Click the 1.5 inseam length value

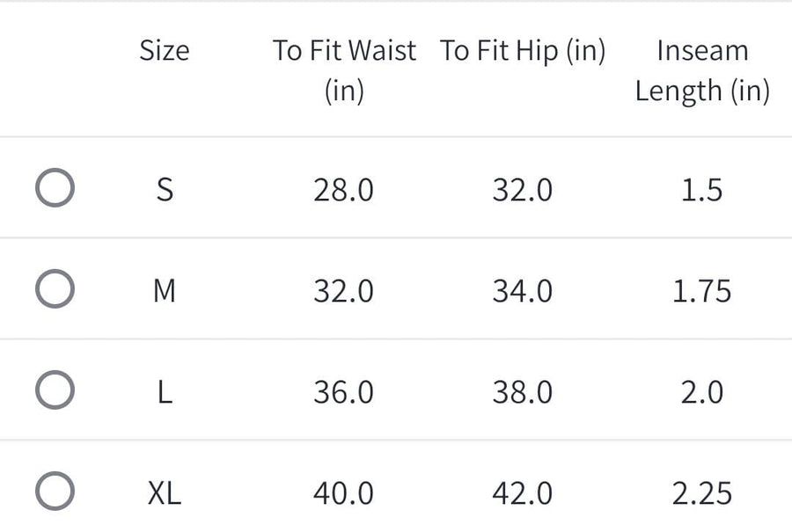(702, 190)
